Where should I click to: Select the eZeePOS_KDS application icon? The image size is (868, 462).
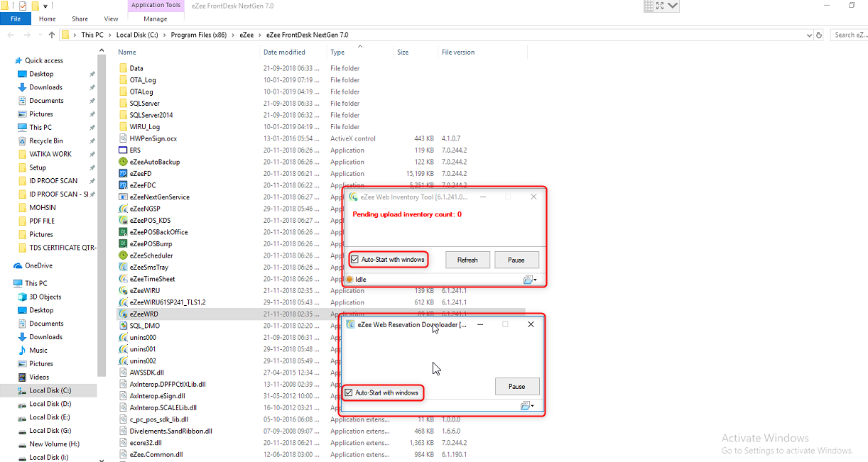point(123,220)
